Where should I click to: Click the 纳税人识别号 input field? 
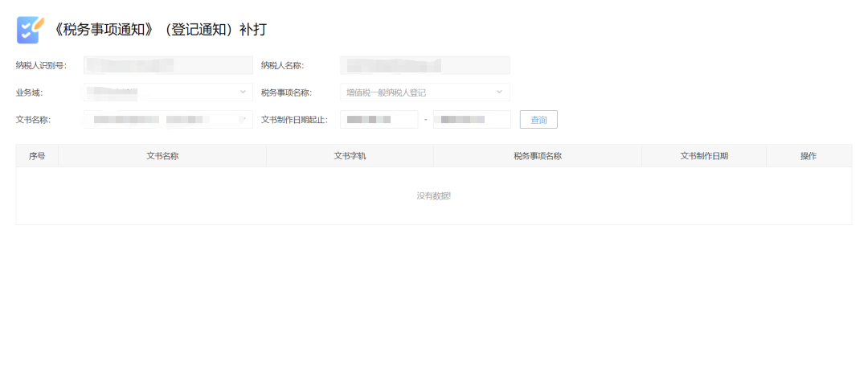(168, 65)
